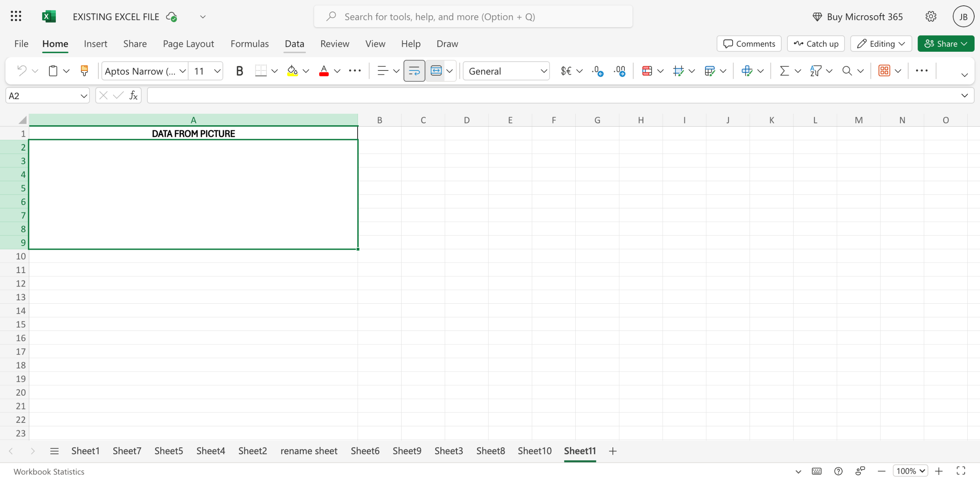Click the AutoSum sigma icon
This screenshot has height=478, width=980.
click(784, 71)
